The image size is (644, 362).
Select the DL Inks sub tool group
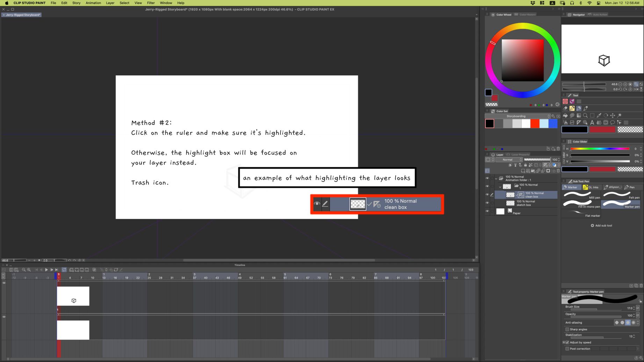point(591,187)
